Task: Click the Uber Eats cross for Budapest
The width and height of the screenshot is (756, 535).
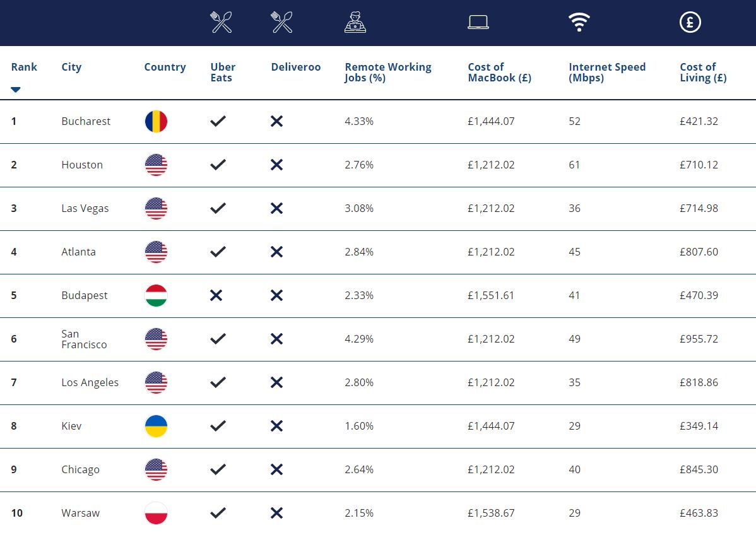Action: tap(216, 295)
